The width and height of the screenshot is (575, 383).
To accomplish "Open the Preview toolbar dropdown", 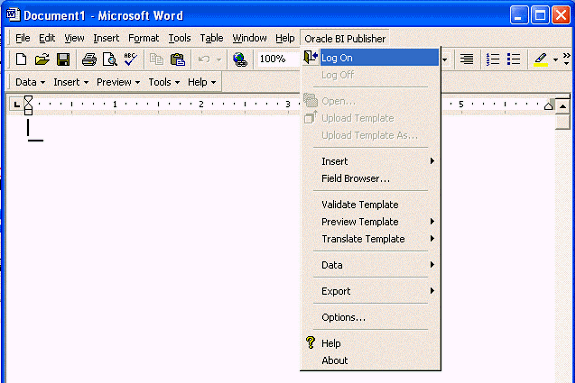I will tap(118, 82).
